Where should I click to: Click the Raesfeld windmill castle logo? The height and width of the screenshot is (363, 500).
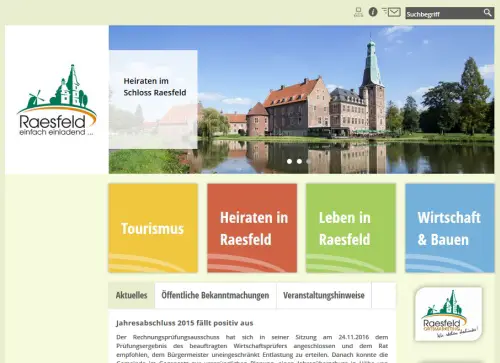tap(57, 100)
